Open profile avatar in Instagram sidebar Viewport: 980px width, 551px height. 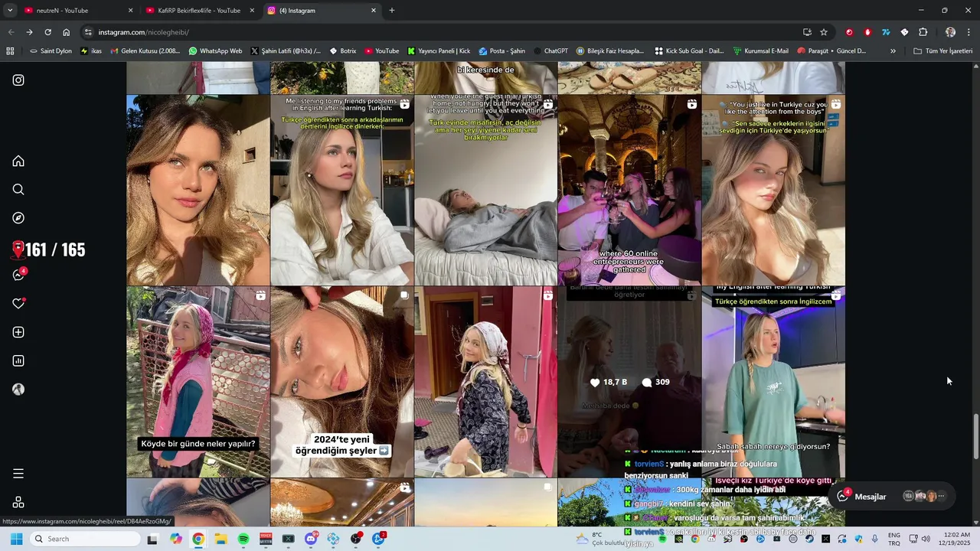[18, 390]
